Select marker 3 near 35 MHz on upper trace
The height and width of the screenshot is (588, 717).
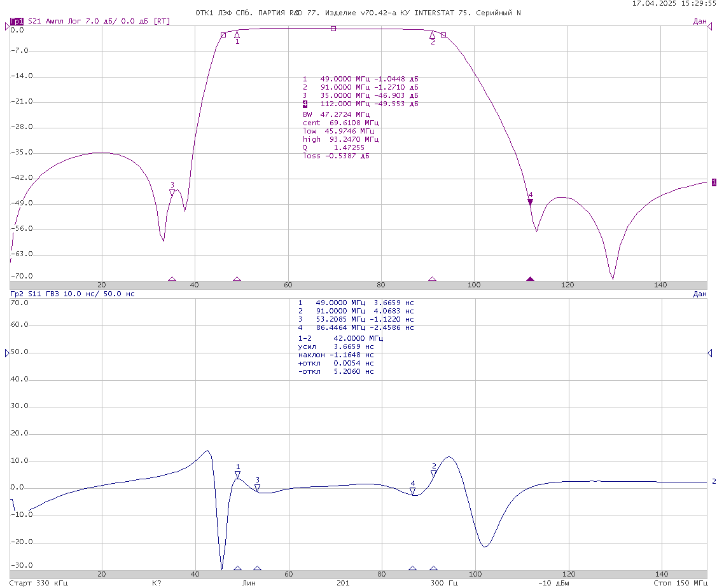click(x=172, y=192)
